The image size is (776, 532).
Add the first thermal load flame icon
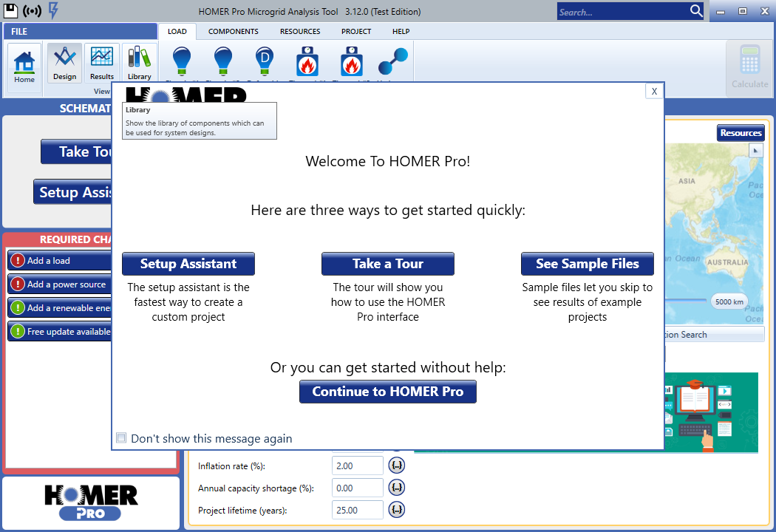(307, 61)
